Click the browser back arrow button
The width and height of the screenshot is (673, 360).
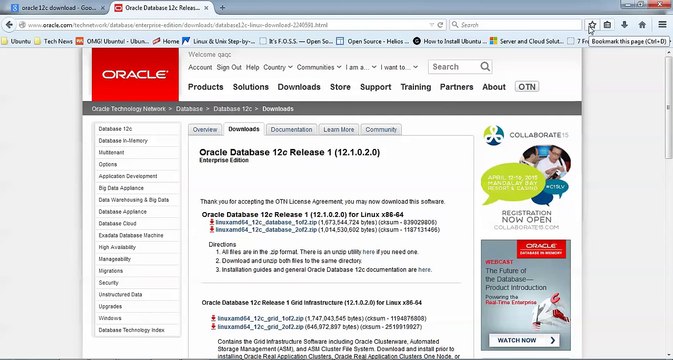pyautogui.click(x=9, y=25)
